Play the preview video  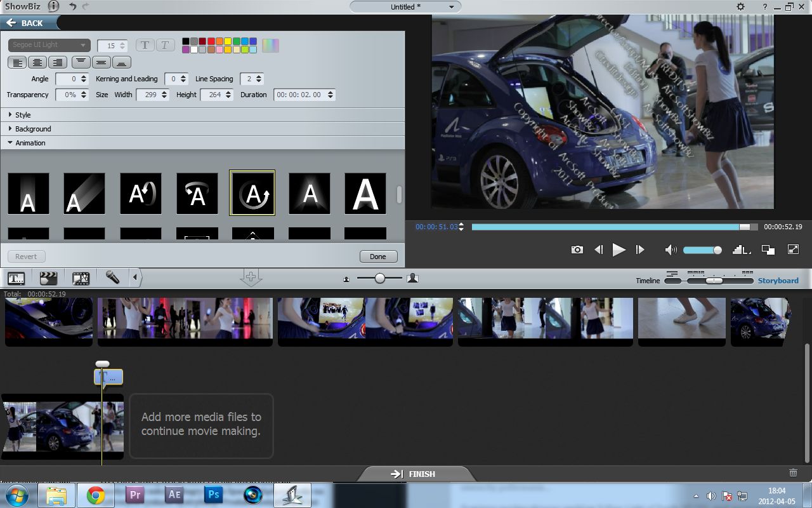tap(619, 250)
